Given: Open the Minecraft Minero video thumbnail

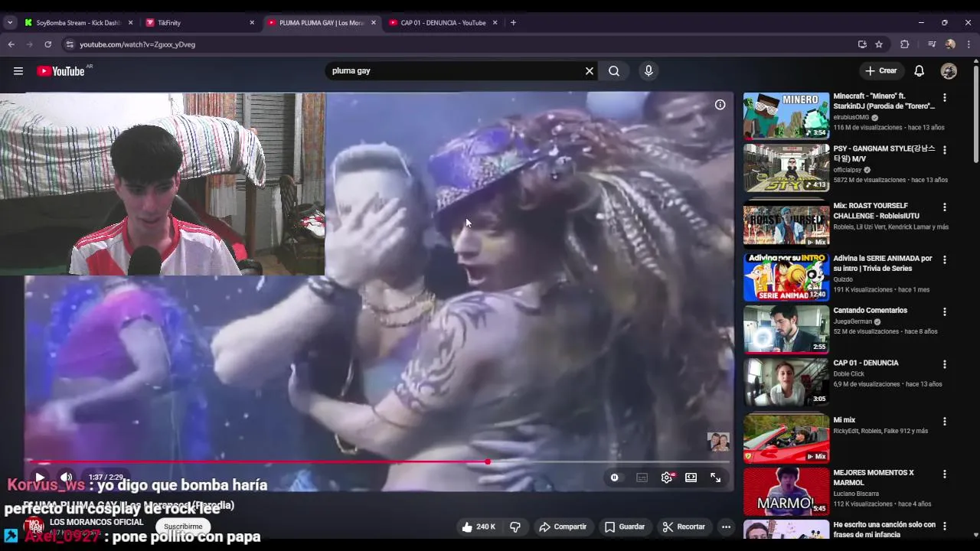Looking at the screenshot, I should pos(786,116).
